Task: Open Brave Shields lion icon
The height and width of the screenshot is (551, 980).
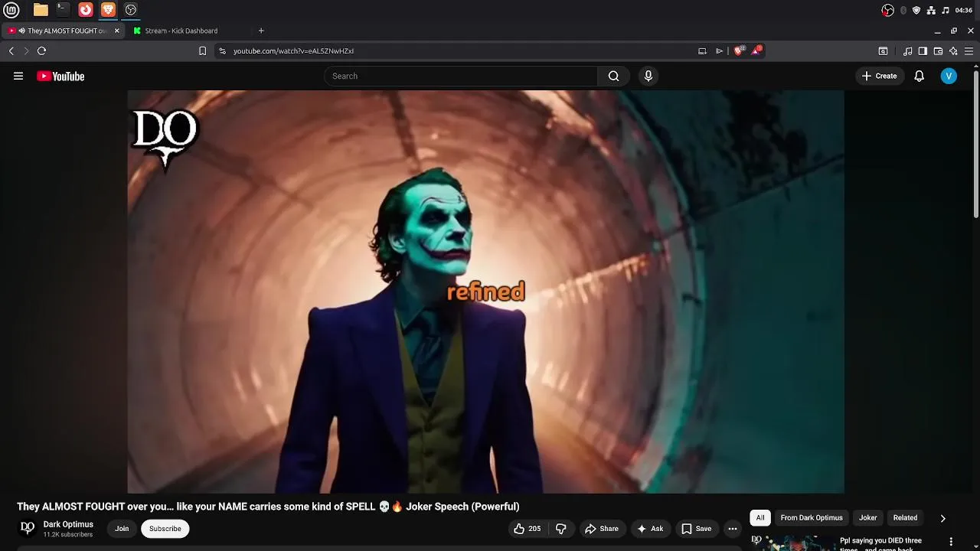Action: (x=739, y=51)
